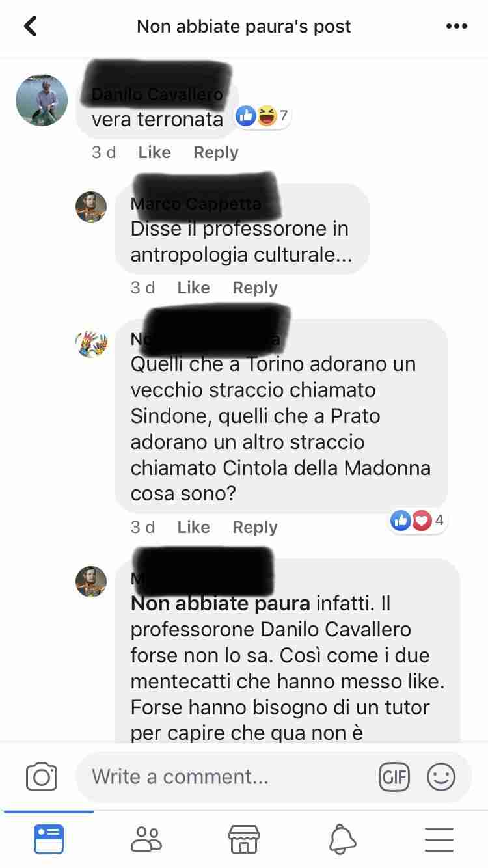Viewport: 488px width, 868px height.
Task: Switch to the News Feed tab
Action: [49, 839]
